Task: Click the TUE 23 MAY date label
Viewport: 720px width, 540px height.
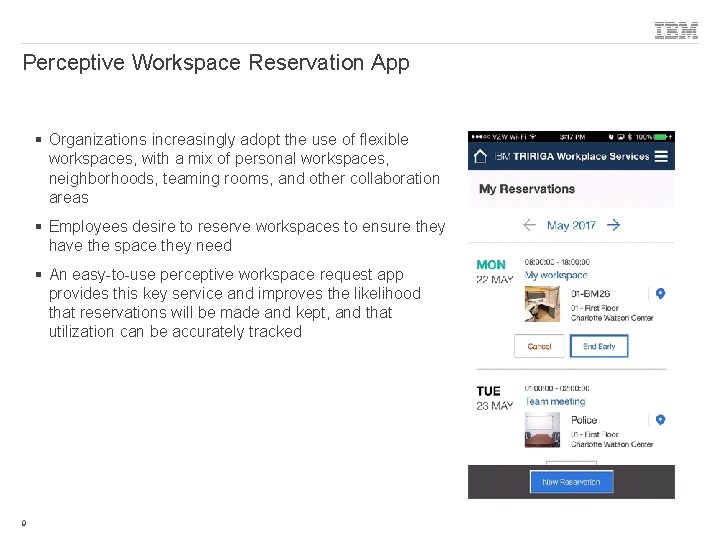Action: [x=495, y=398]
